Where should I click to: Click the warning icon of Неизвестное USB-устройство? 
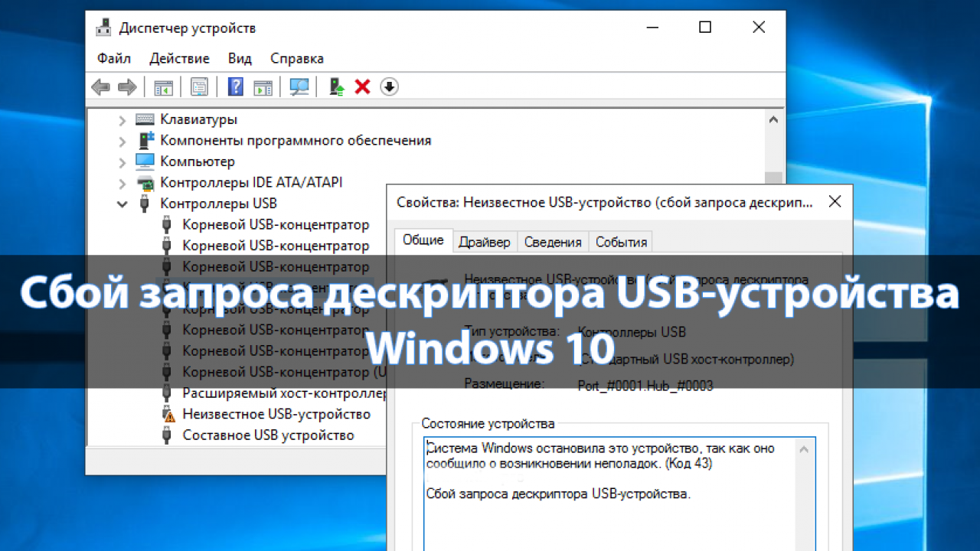(x=168, y=414)
